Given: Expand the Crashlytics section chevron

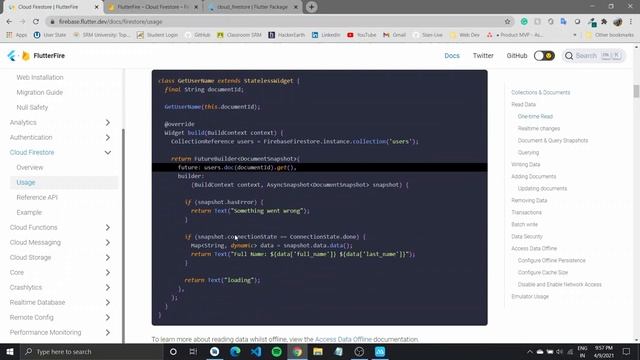Looking at the screenshot, I should [108, 287].
